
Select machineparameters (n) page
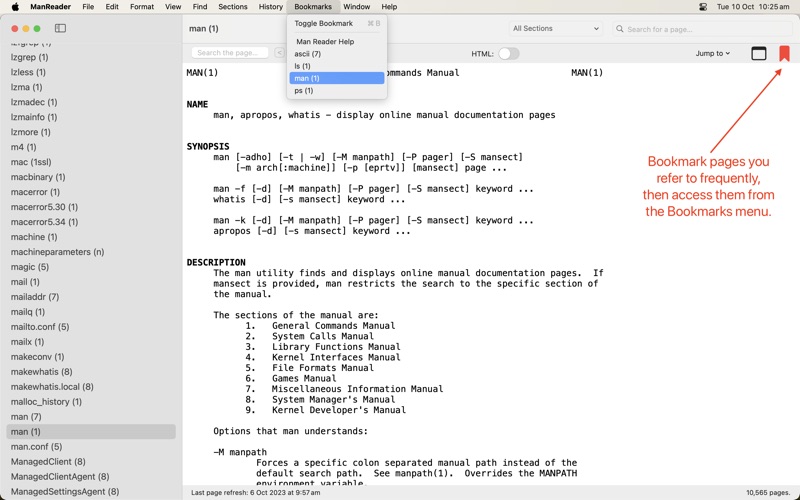(x=91, y=252)
